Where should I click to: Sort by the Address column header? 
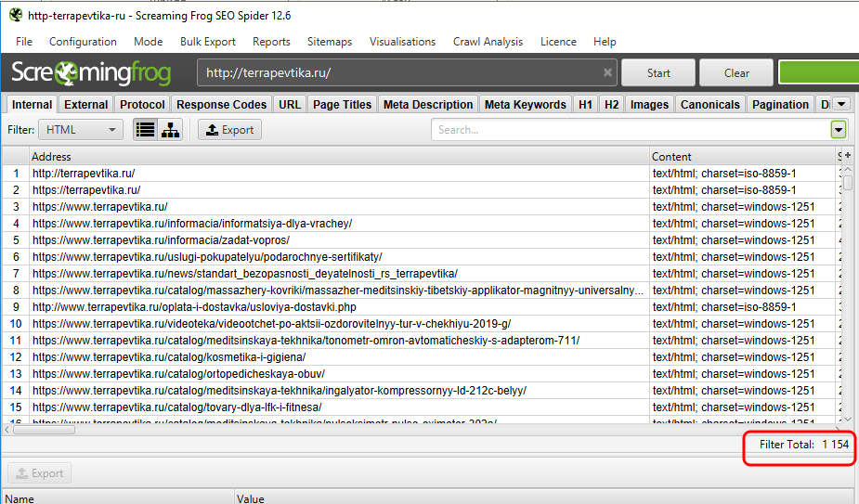click(x=339, y=157)
